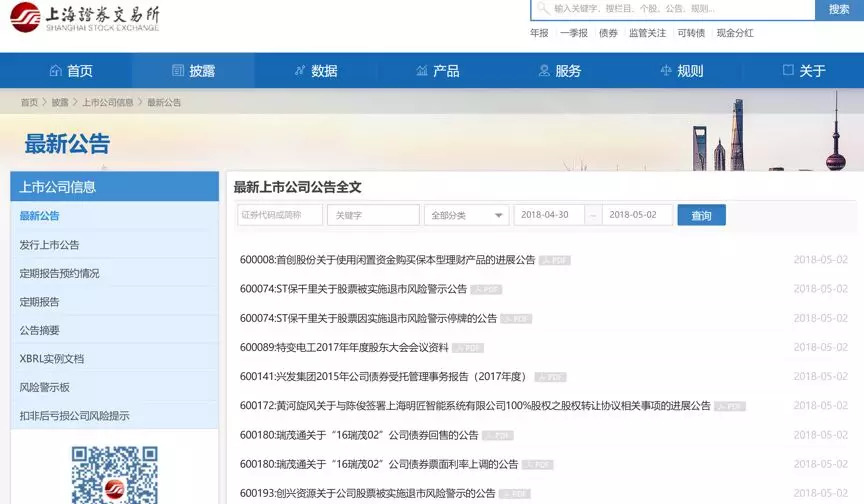Focus the 关键字 input field

373,215
